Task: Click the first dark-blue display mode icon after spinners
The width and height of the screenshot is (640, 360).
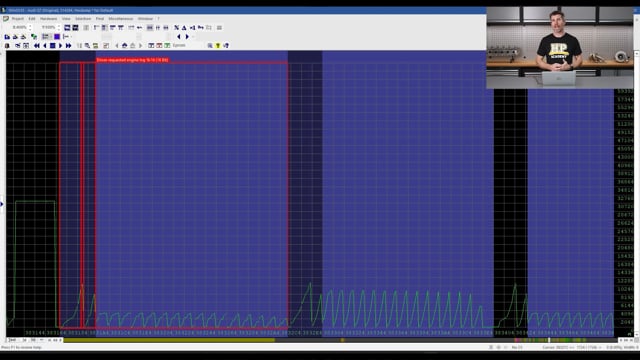Action: coord(67,28)
